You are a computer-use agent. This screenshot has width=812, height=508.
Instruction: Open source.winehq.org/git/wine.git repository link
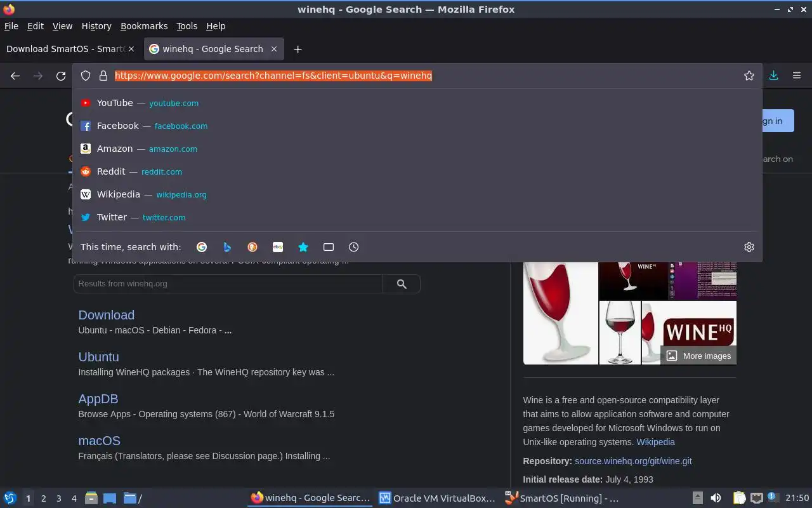[x=633, y=461]
